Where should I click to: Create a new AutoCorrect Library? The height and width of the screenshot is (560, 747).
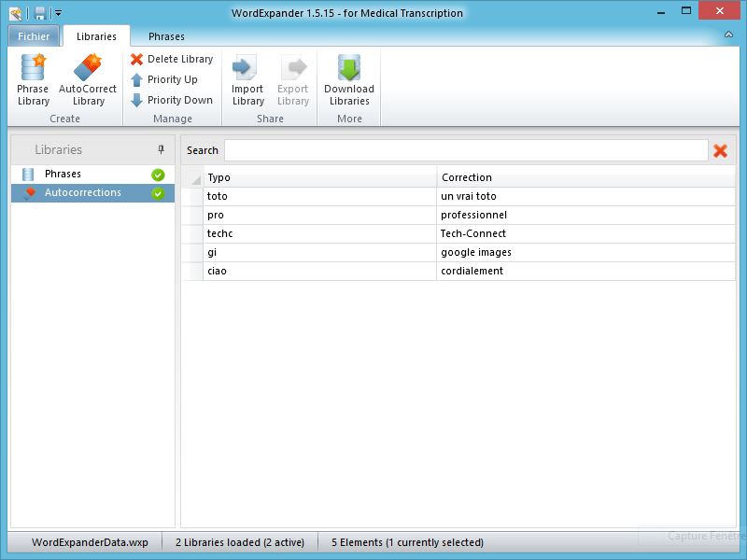point(88,80)
